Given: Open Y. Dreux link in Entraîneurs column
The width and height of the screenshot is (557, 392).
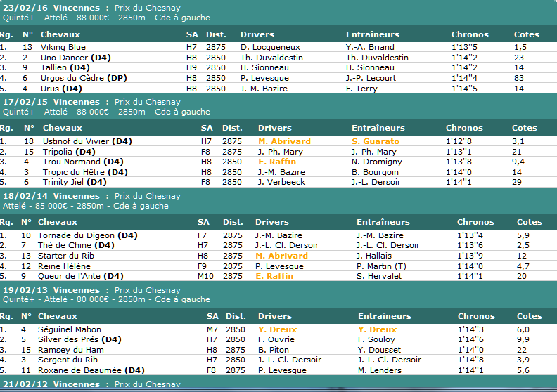Looking at the screenshot, I should [376, 329].
